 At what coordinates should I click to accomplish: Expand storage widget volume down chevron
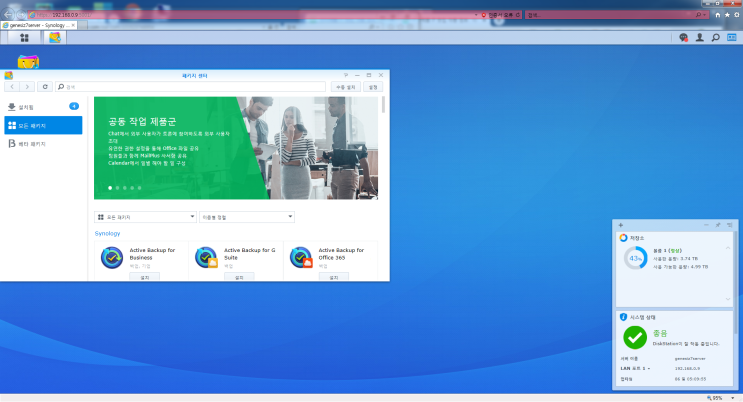tap(728, 299)
